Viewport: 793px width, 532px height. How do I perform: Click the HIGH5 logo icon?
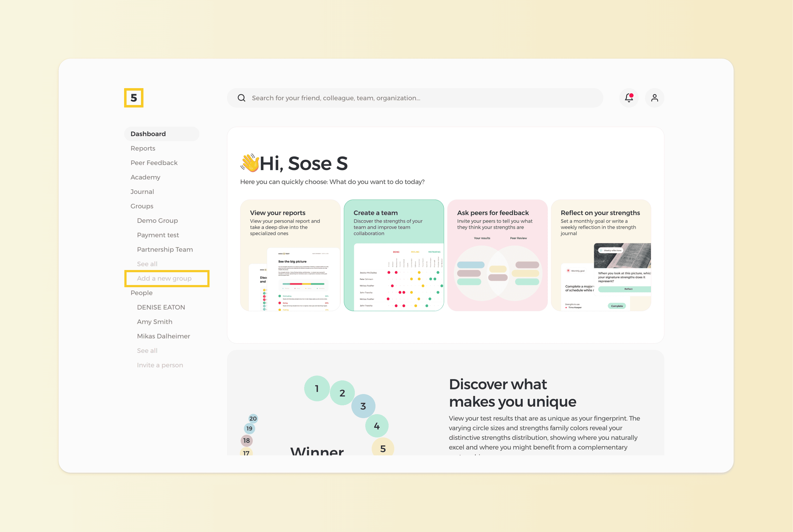click(133, 98)
